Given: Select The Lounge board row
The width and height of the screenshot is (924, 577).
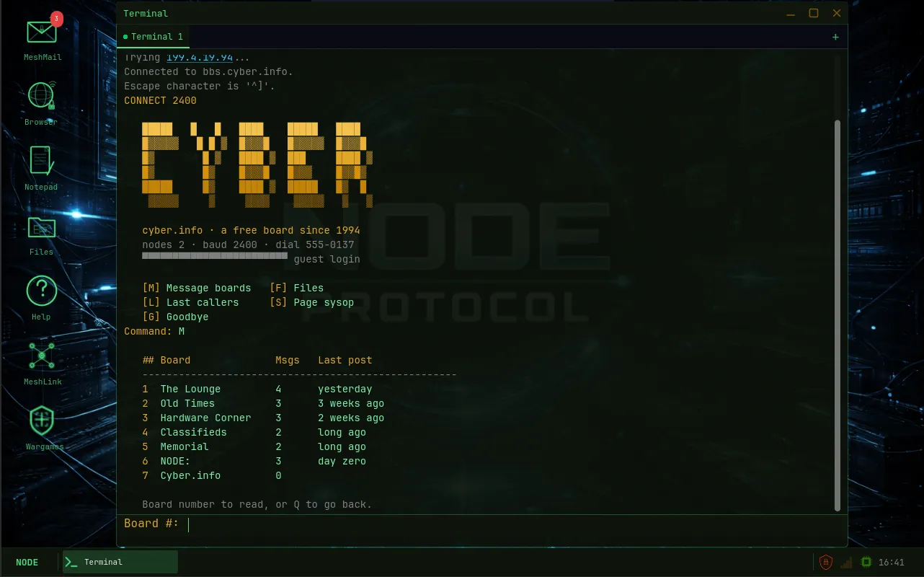Looking at the screenshot, I should tap(257, 389).
